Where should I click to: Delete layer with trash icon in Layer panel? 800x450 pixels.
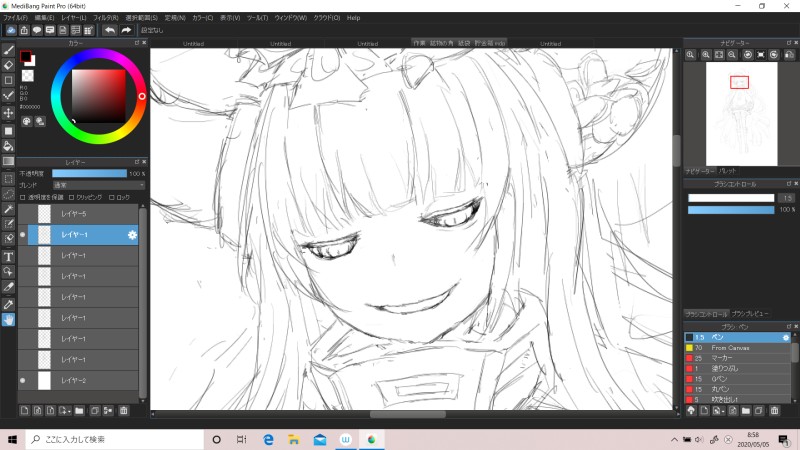pyautogui.click(x=123, y=411)
